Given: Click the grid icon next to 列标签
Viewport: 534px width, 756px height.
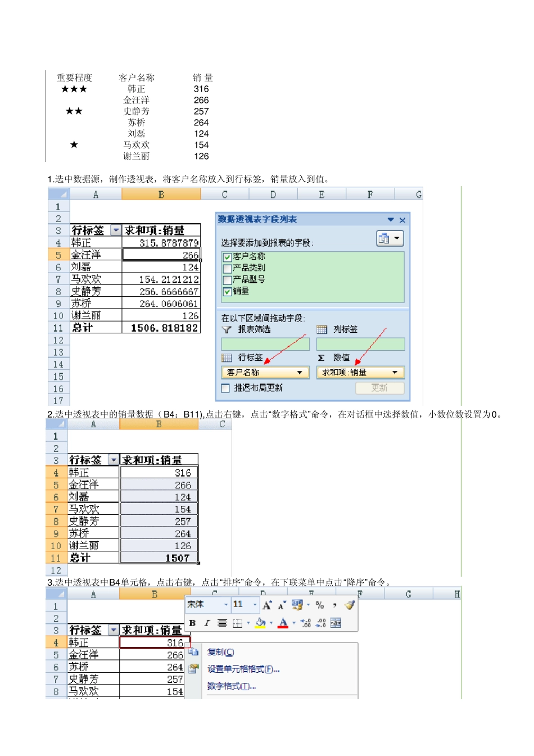Looking at the screenshot, I should click(x=322, y=329).
